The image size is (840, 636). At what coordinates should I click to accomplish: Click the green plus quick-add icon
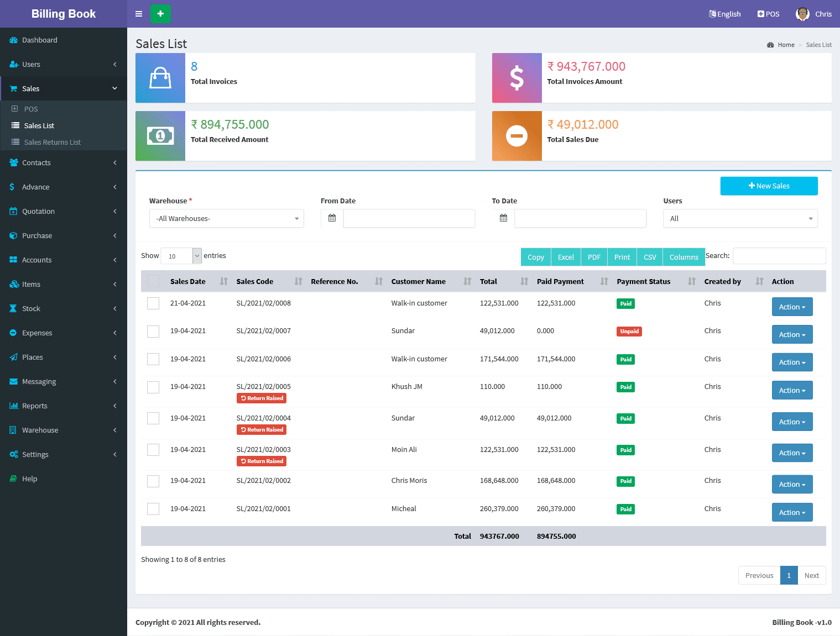tap(160, 14)
